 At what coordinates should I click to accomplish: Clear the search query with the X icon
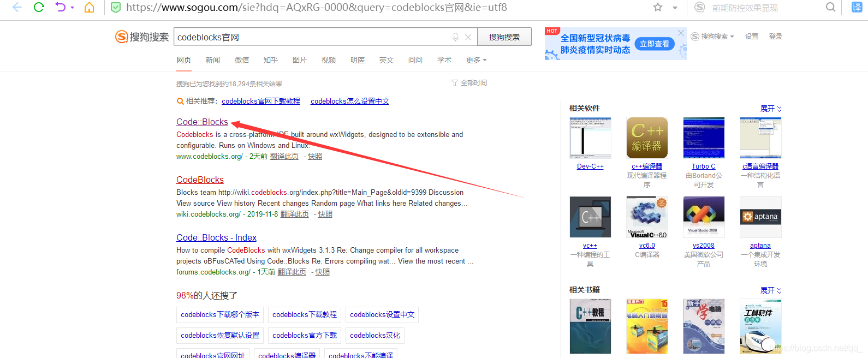[x=468, y=37]
